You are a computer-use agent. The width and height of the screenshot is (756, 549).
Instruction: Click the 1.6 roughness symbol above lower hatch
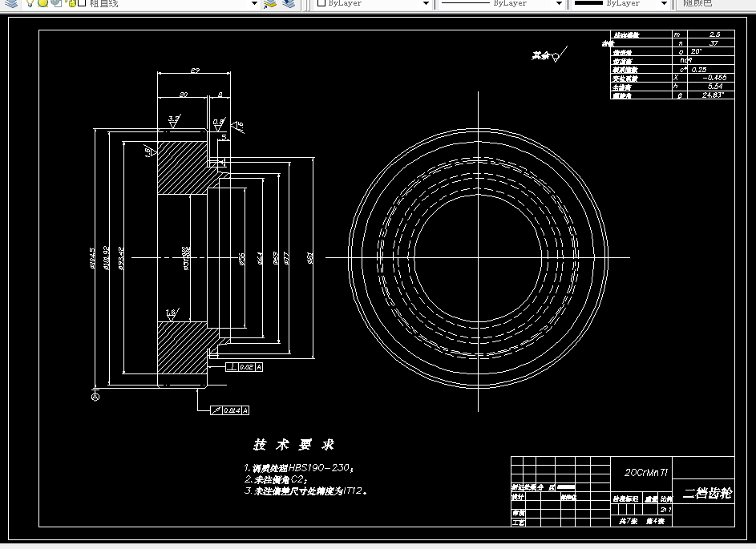[172, 315]
